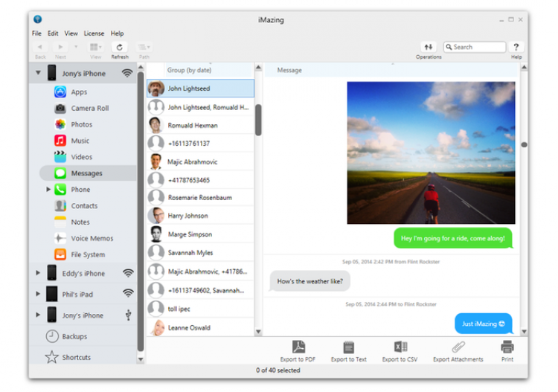Open the View menu

71,33
